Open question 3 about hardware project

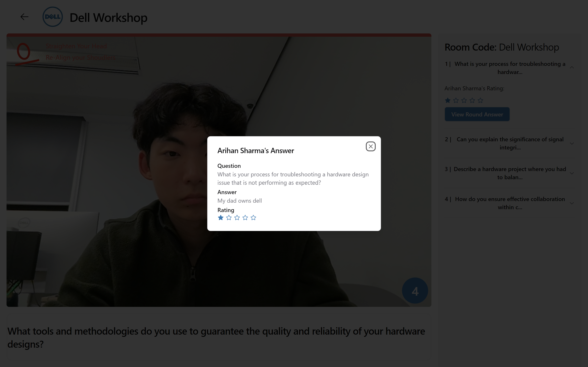(510, 173)
